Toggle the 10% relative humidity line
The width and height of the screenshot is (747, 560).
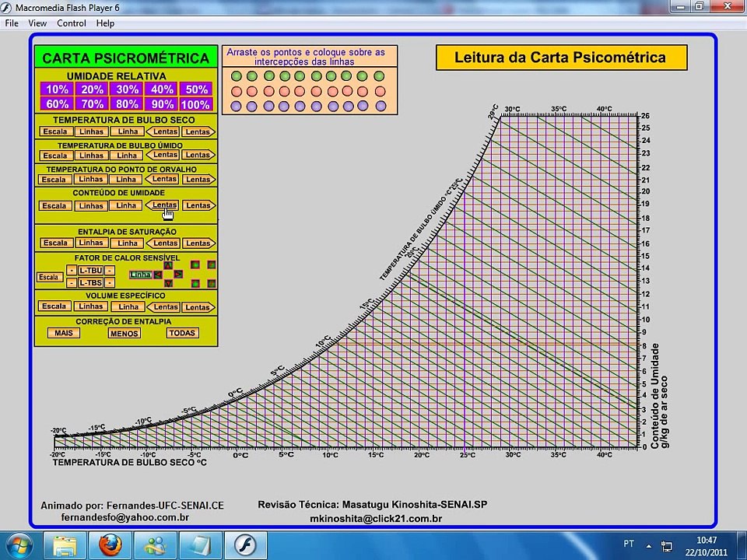(57, 89)
